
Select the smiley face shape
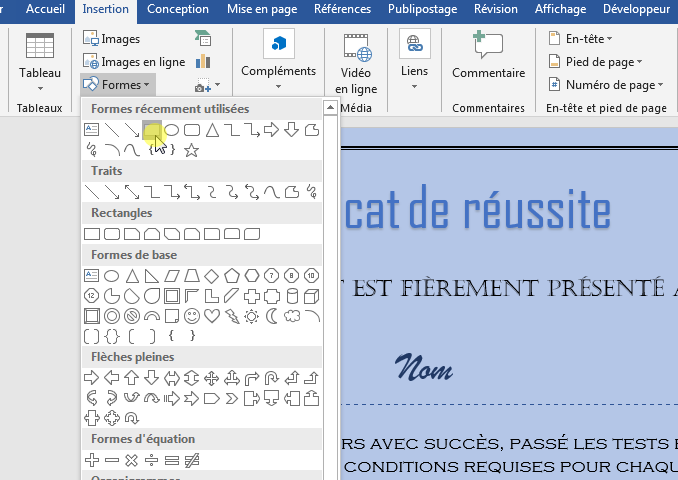coord(191,316)
